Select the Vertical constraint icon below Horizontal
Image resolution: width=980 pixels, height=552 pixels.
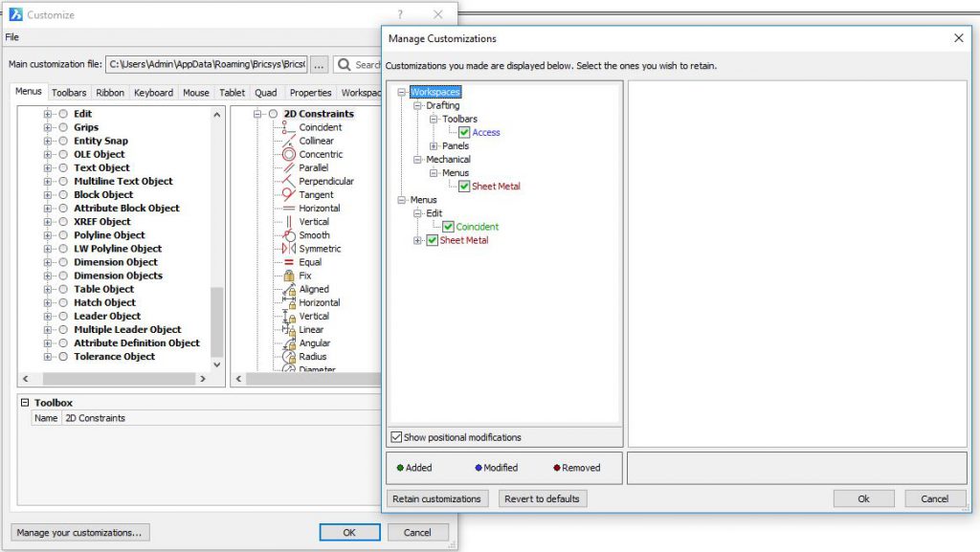(x=288, y=222)
